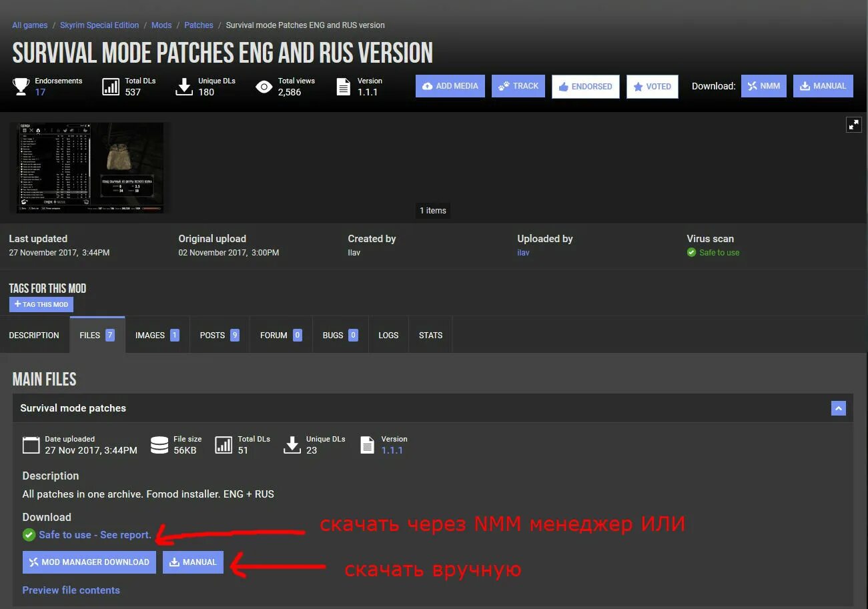
Task: Click the Total views eye icon
Action: pos(264,87)
